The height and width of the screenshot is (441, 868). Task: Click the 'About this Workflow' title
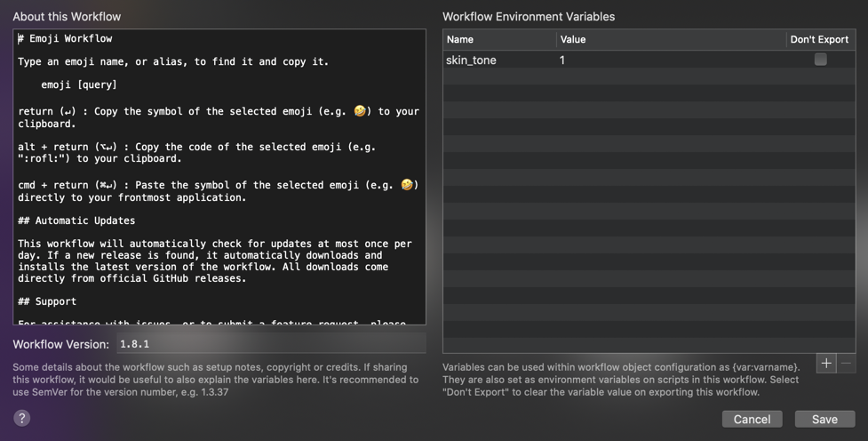(x=67, y=17)
